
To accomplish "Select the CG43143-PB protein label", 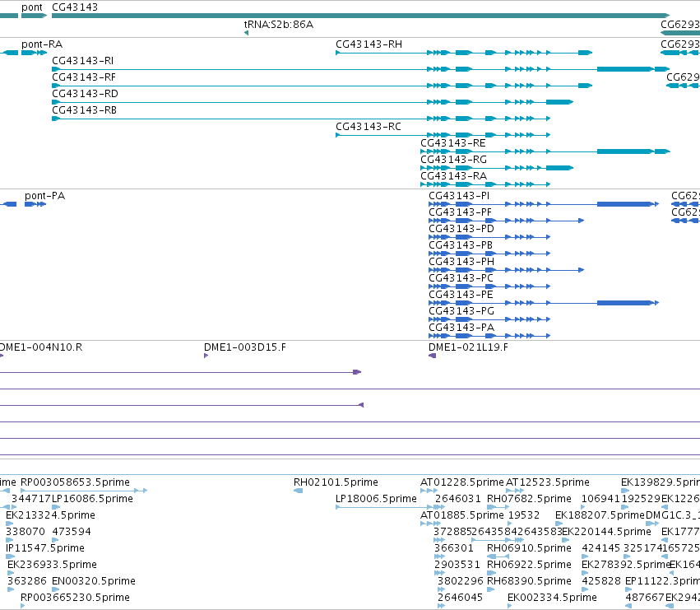I will (461, 245).
